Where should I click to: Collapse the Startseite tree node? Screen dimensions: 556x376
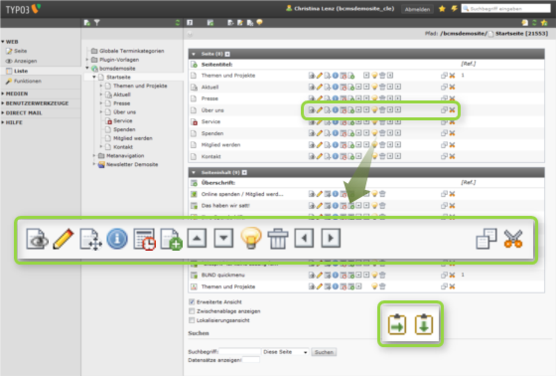click(94, 77)
